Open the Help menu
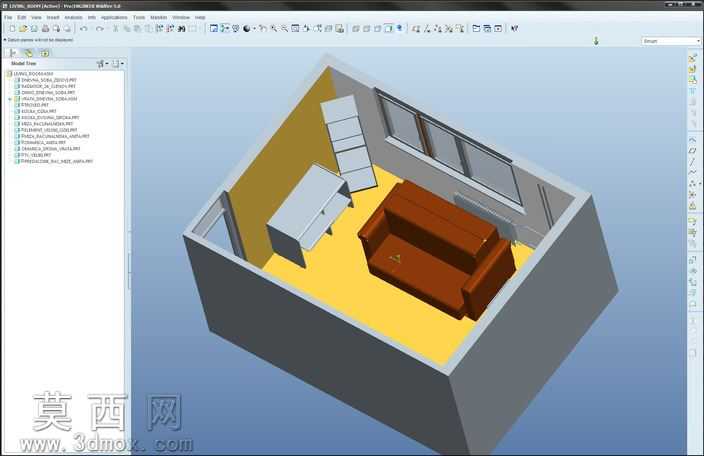Viewport: 704px width, 456px height. [200, 18]
